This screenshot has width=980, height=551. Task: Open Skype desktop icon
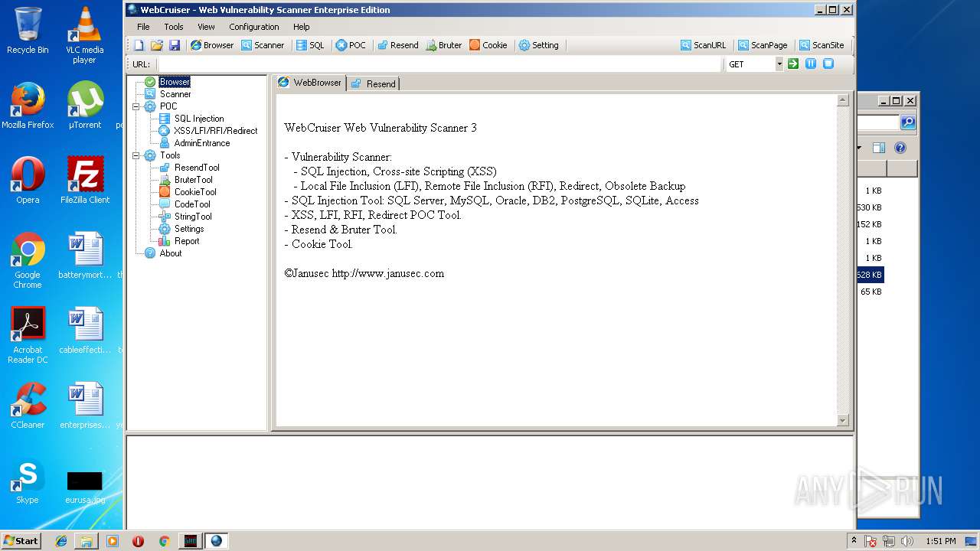point(28,482)
